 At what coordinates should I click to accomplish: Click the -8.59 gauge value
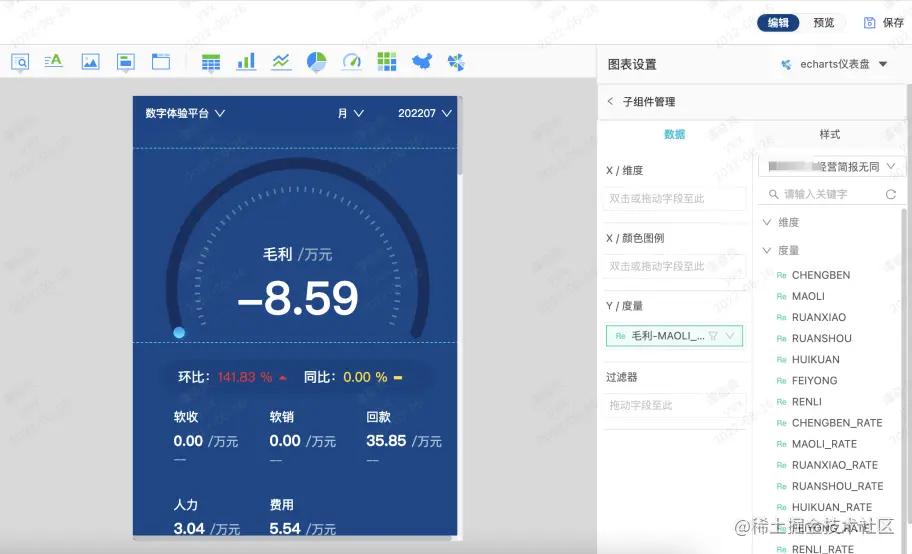click(298, 299)
